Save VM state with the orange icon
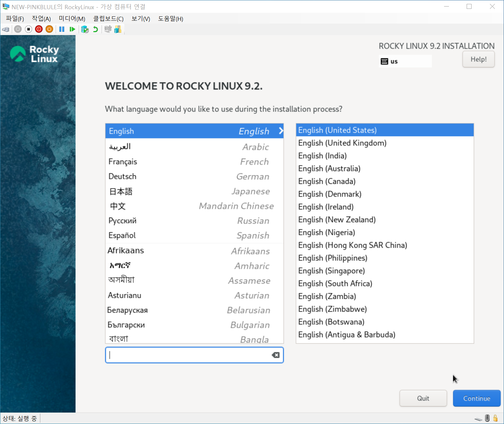 point(49,29)
